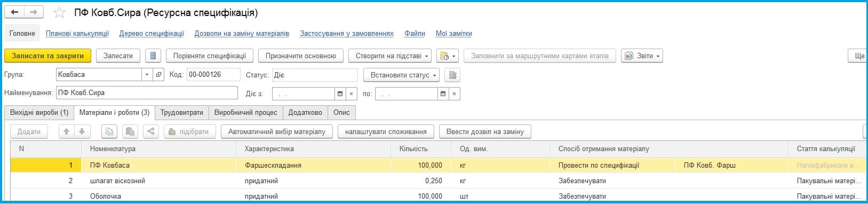
Task: Paste rows with the clipboard icon
Action: 130,131
